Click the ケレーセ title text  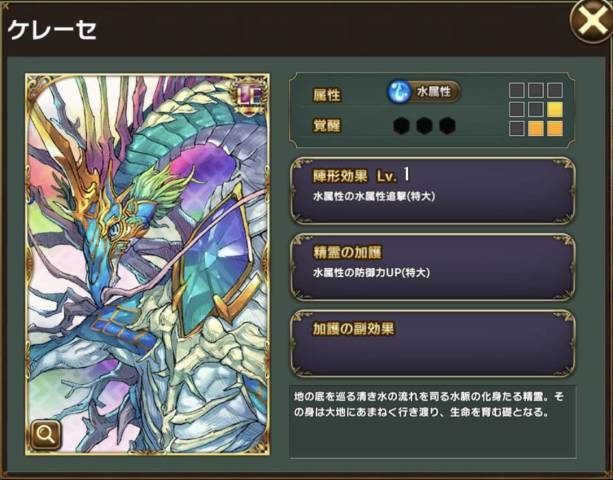pos(52,30)
